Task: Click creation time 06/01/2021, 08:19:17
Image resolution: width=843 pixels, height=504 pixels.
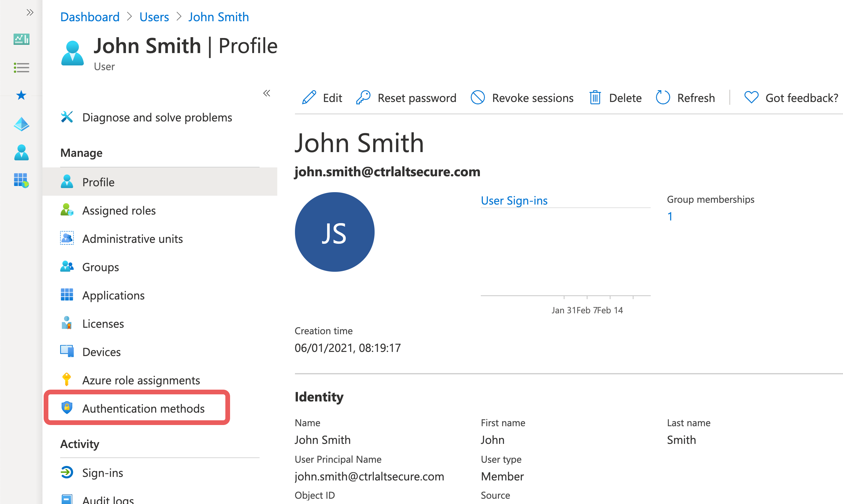Action: (347, 348)
